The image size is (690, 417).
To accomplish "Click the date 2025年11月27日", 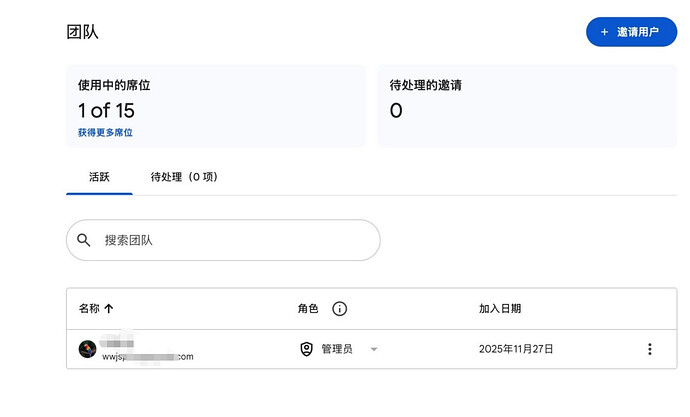I will coord(516,349).
